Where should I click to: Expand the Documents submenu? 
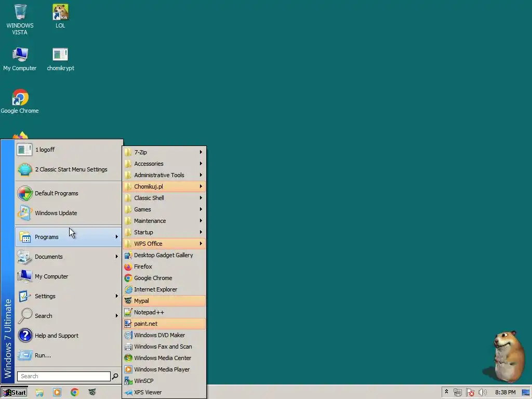tap(68, 257)
